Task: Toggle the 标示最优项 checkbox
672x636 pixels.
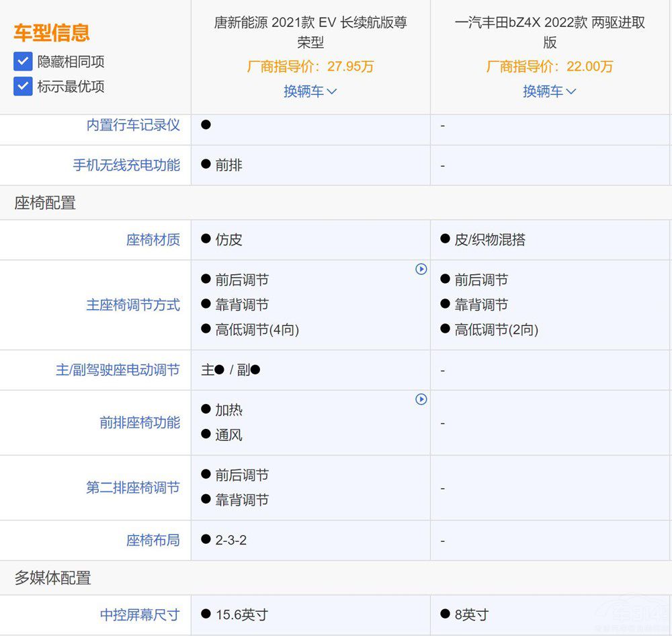Action: click(22, 83)
